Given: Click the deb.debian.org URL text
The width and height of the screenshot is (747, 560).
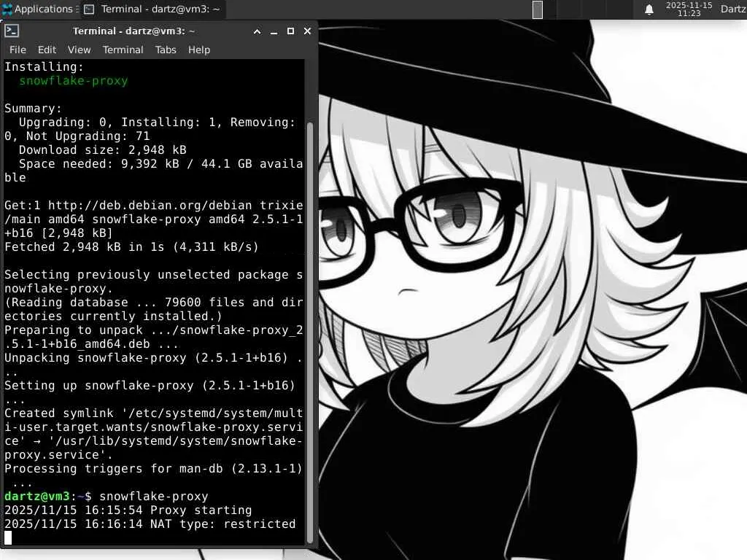Looking at the screenshot, I should [x=150, y=205].
